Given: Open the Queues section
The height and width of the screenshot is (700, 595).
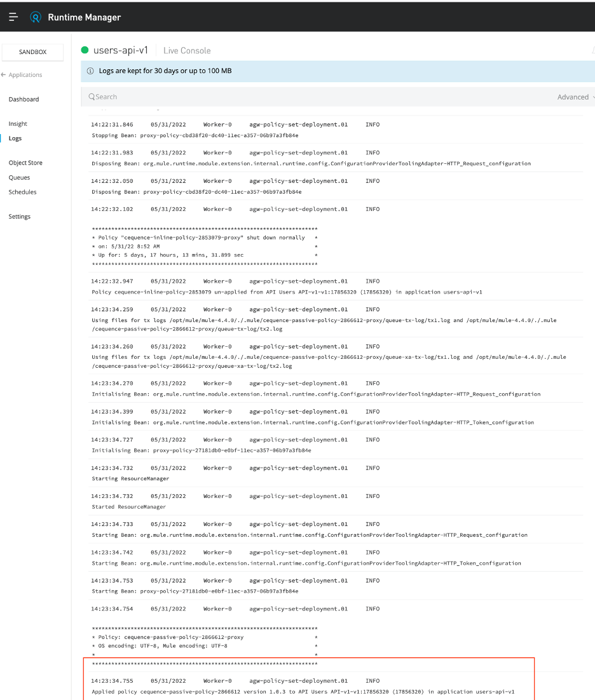Looking at the screenshot, I should point(19,178).
